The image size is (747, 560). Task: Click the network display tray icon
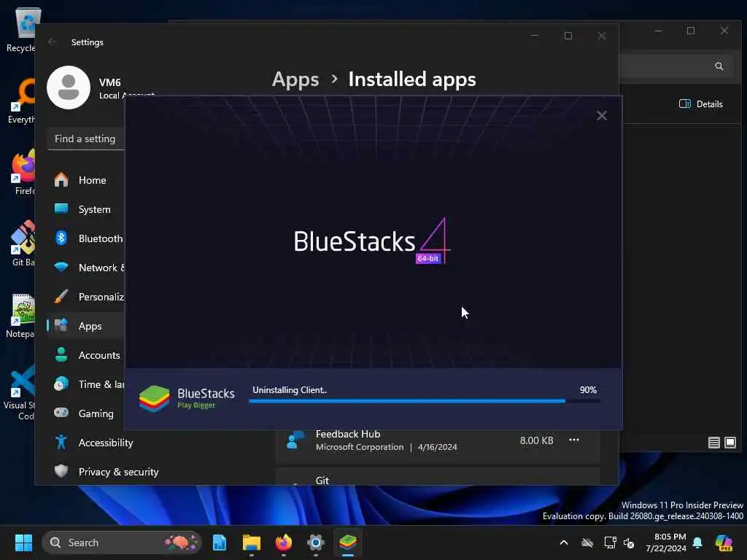(610, 542)
